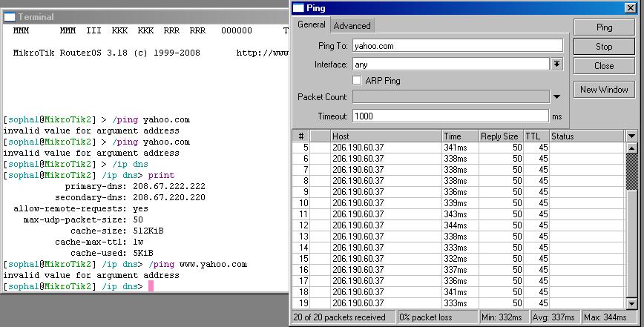Click the Terminal prompt cursor block
This screenshot has height=327, width=644.
click(151, 286)
